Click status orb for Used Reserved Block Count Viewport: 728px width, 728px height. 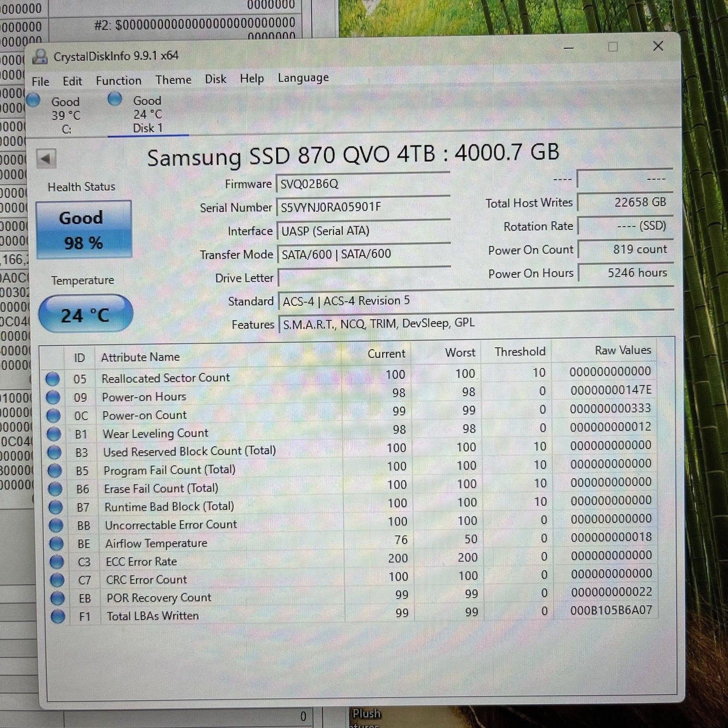pyautogui.click(x=54, y=452)
